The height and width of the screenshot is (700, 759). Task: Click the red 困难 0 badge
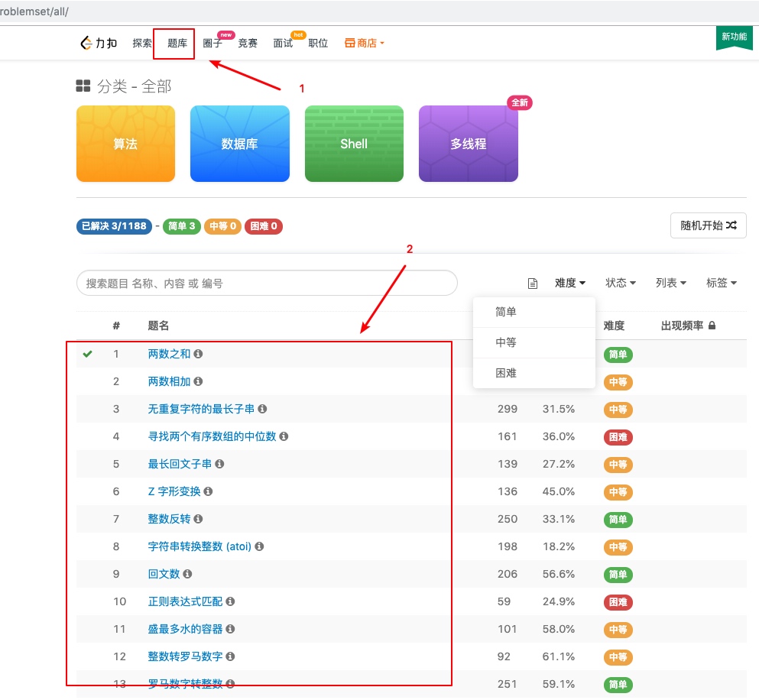coord(264,226)
